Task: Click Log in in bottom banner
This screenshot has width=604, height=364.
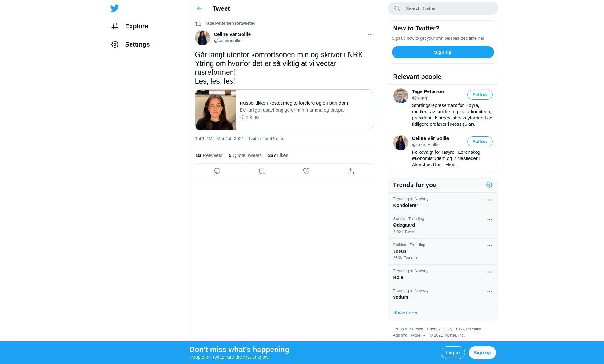Action: 452,353
